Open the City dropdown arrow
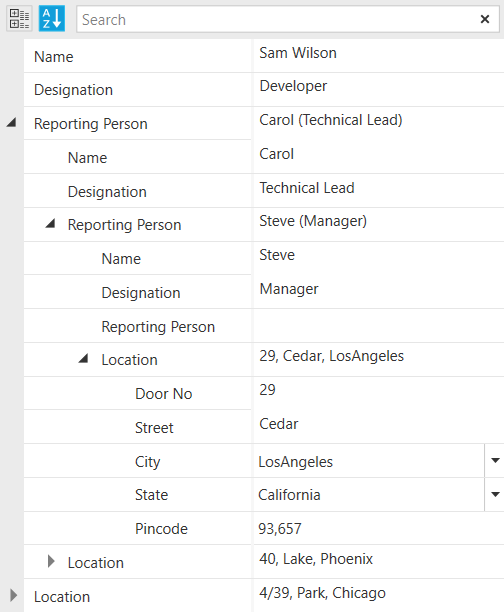 click(x=495, y=461)
